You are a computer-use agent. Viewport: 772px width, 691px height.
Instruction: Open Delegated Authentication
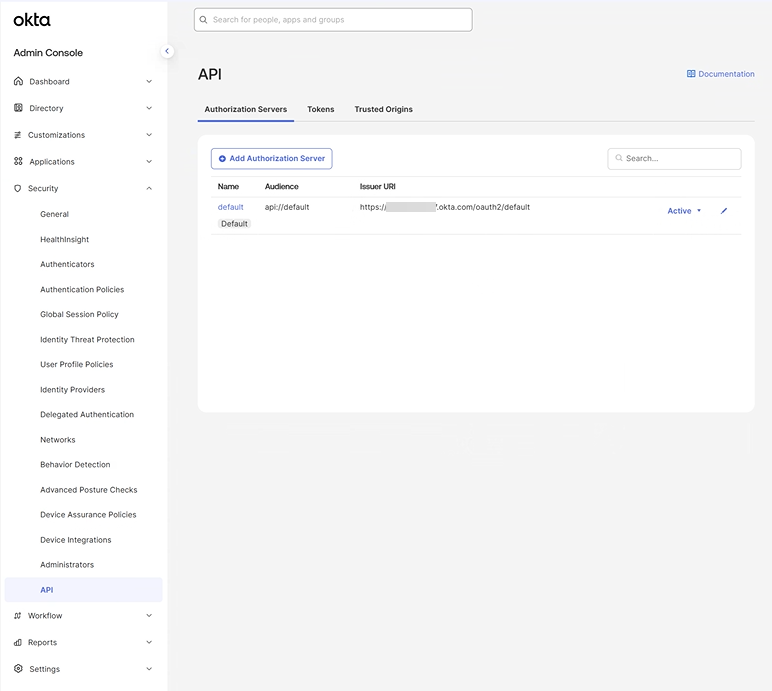click(87, 415)
